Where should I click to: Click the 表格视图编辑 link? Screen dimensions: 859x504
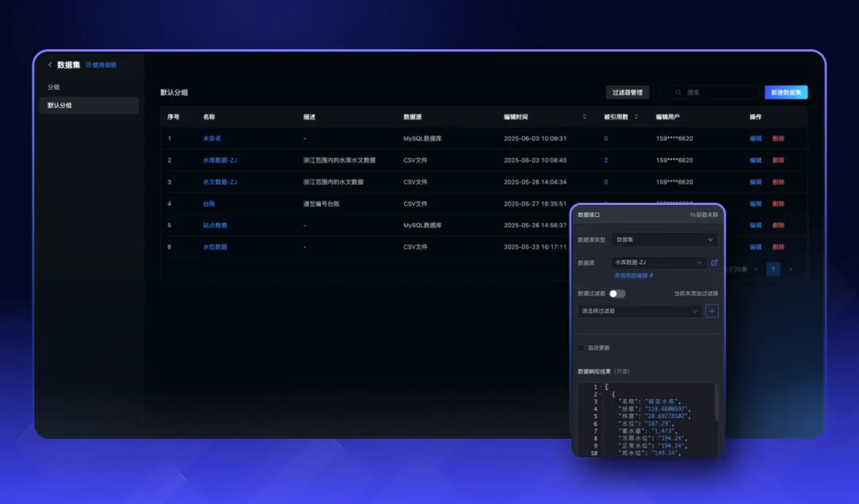coord(633,276)
